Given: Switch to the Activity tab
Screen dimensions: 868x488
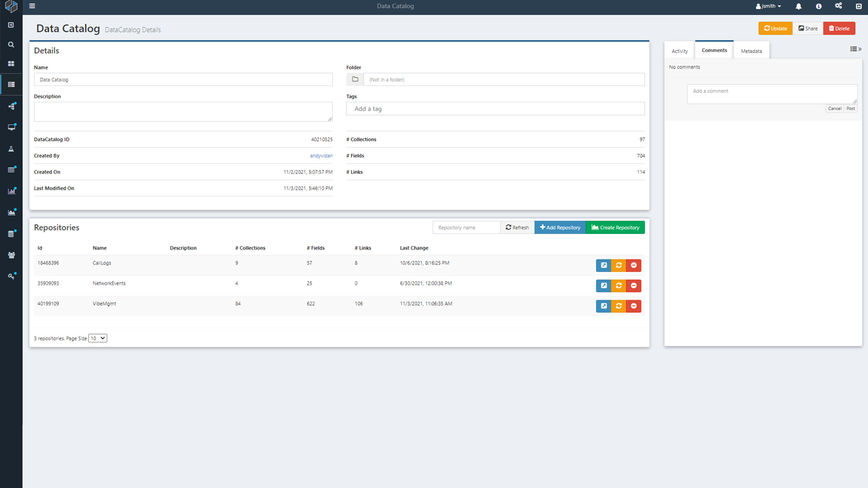Looking at the screenshot, I should 679,50.
